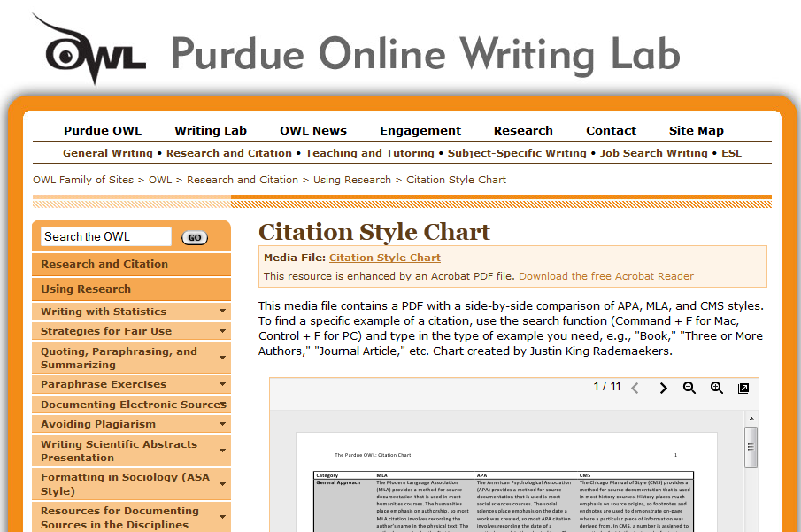The height and width of the screenshot is (532, 801).
Task: Expand Formatting in Sociology arrow
Action: (x=222, y=484)
